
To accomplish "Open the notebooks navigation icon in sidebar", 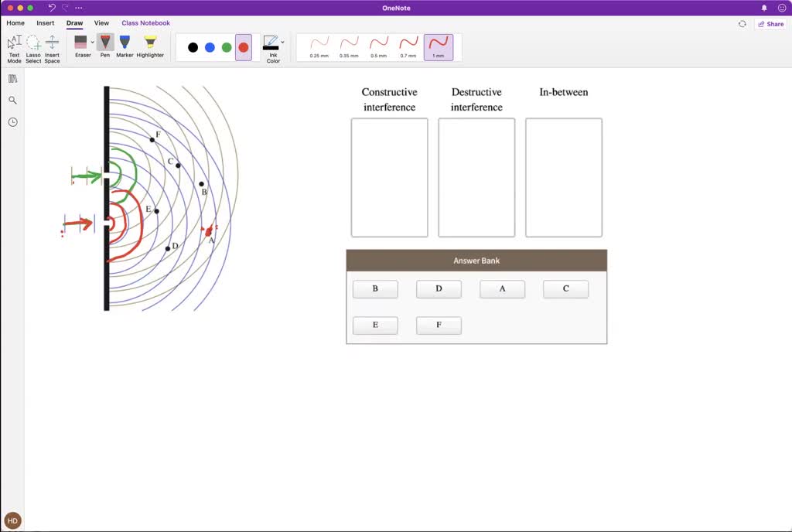I will 13,79.
